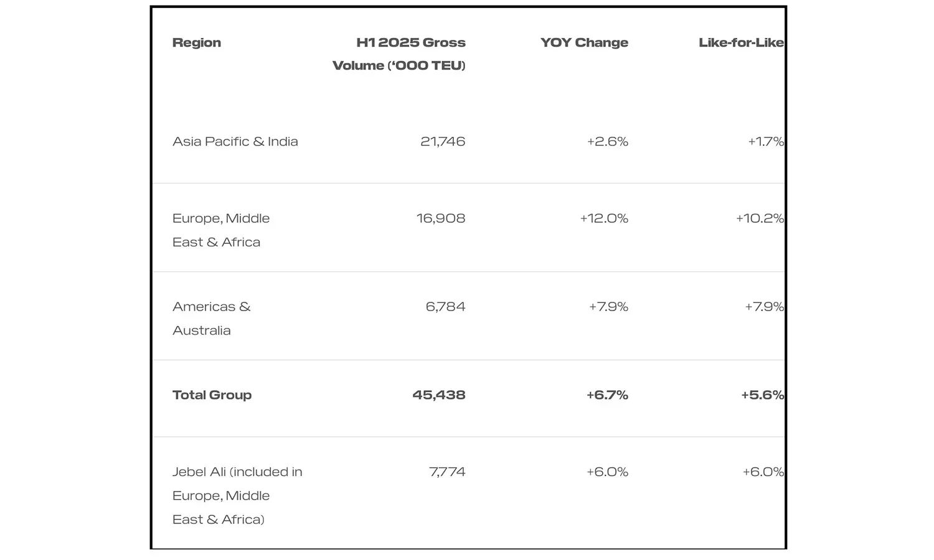Click the 16,908 volume cell
The image size is (934, 560).
click(x=441, y=218)
